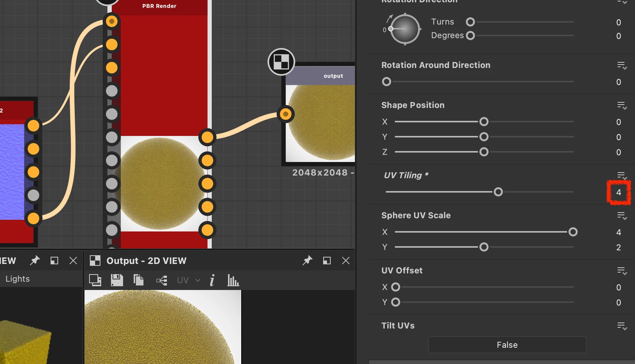This screenshot has height=364, width=635.
Task: Click the Shape Position X slider handle
Action: point(484,122)
